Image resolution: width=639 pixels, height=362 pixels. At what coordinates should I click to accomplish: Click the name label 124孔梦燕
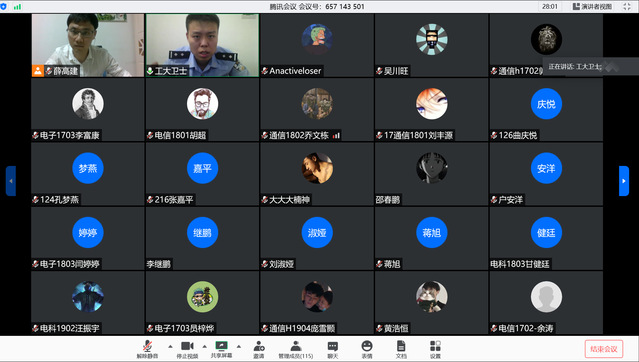pyautogui.click(x=59, y=200)
